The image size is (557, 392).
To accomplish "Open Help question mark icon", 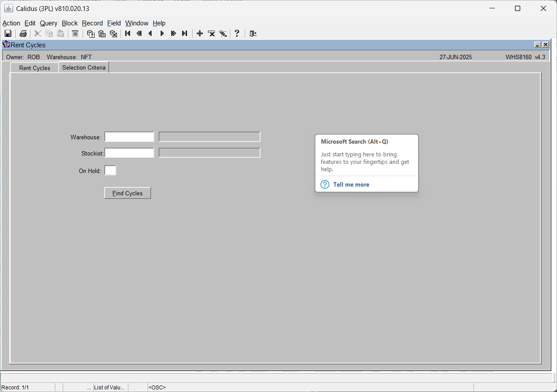I will [x=237, y=33].
